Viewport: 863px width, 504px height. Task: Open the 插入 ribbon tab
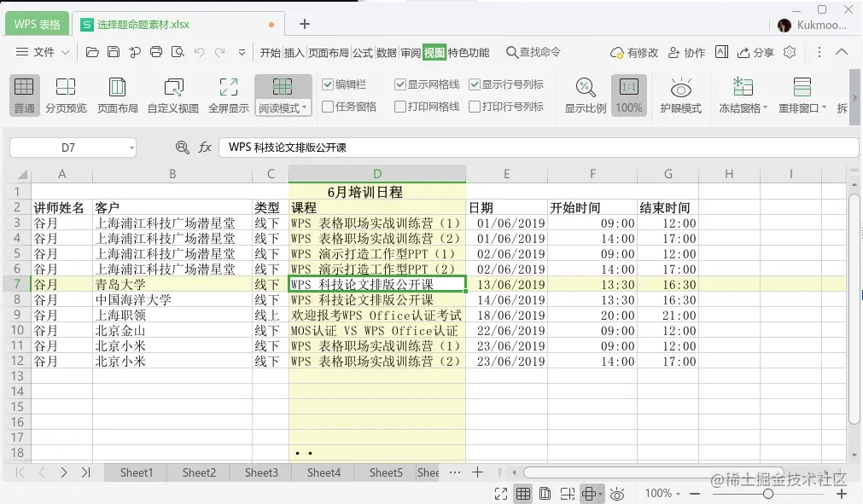pos(294,52)
